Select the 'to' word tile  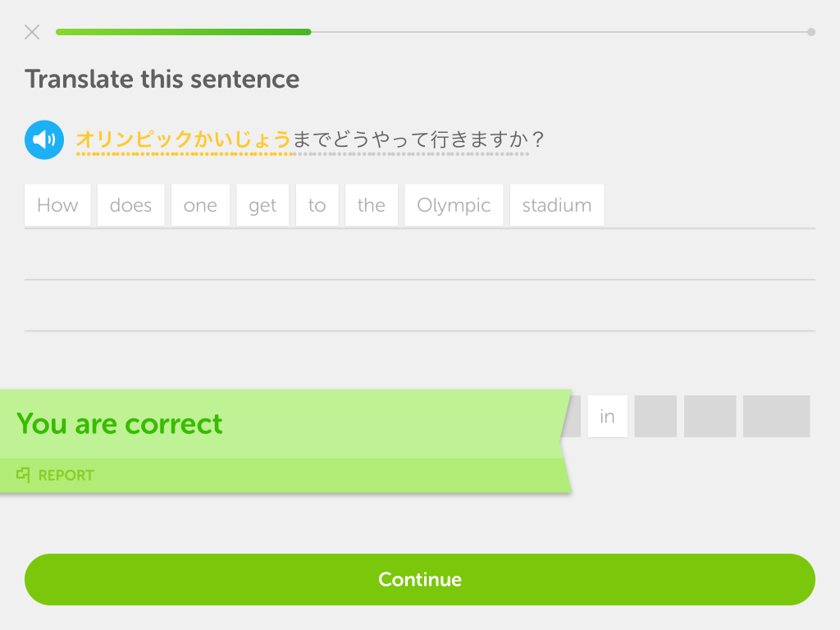pos(317,205)
